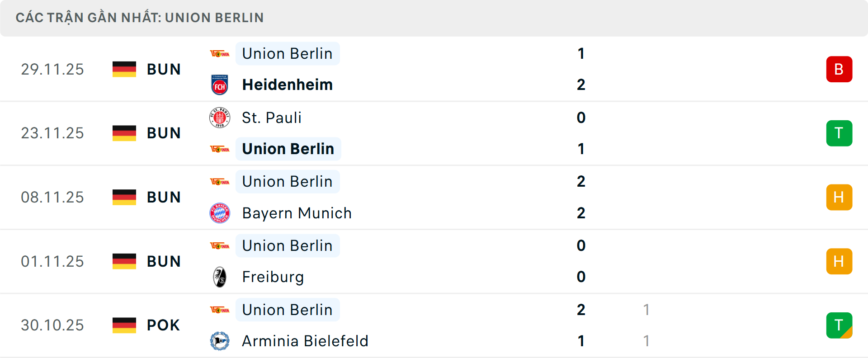
Task: Click the green T badge for Arminia Bielefeld match
Action: (x=839, y=325)
